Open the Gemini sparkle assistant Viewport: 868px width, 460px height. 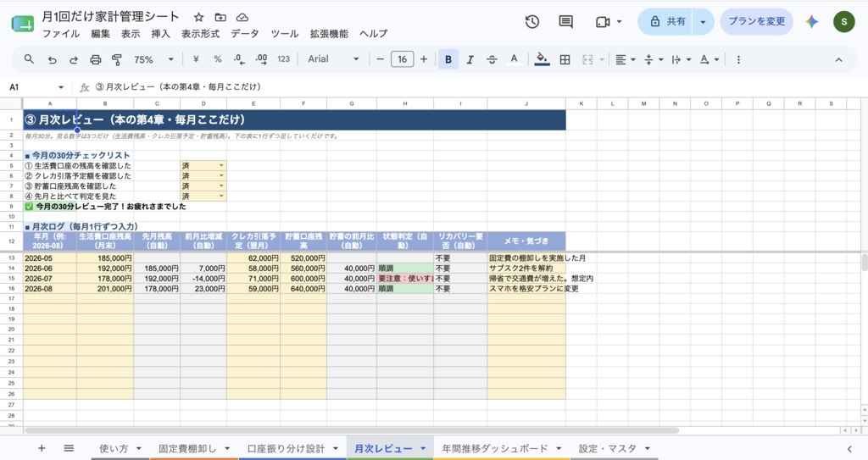tap(811, 21)
